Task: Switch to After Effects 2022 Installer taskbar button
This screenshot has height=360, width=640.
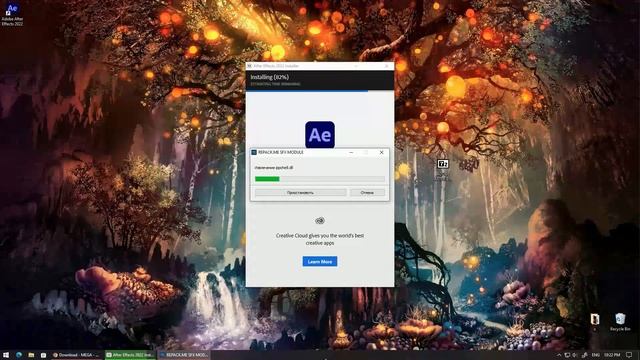Action: (x=130, y=355)
